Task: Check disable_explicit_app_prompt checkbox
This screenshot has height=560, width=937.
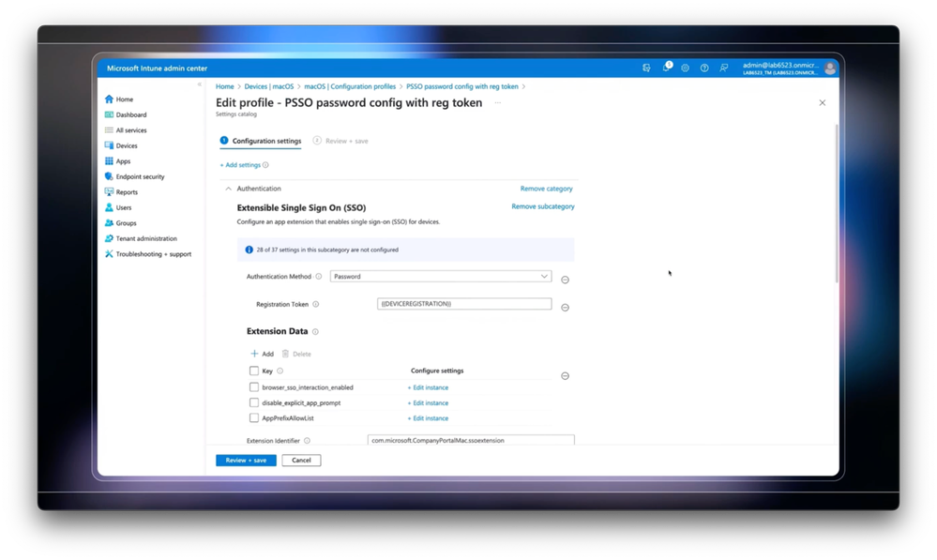Action: coord(254,402)
